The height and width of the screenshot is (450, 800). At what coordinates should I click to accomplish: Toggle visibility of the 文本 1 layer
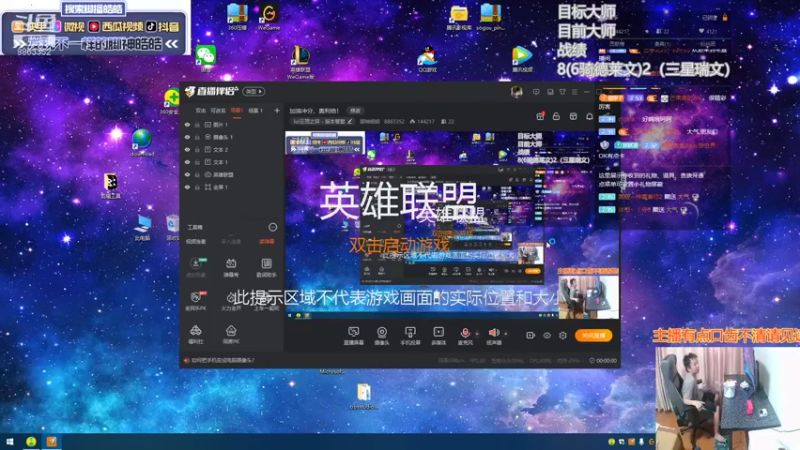pyautogui.click(x=187, y=162)
